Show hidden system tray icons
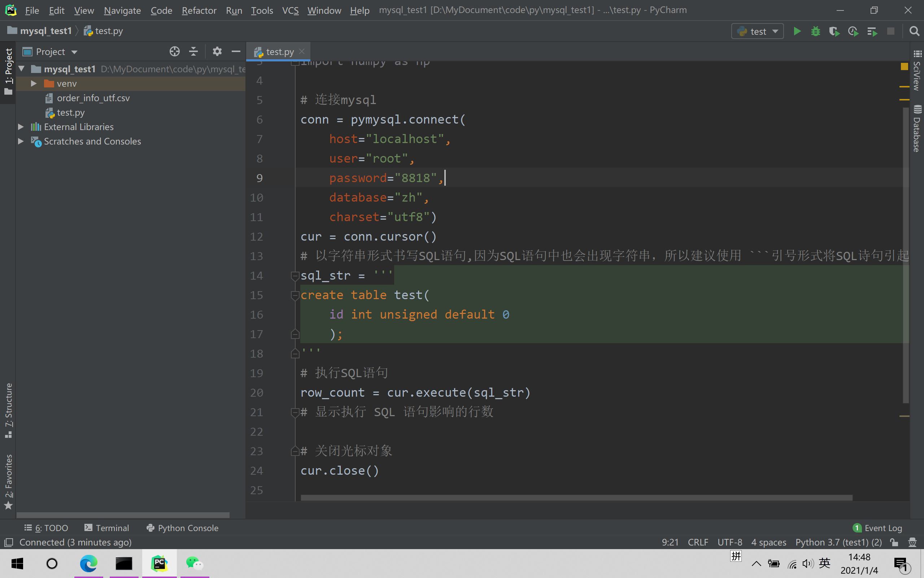The image size is (924, 578). 757,564
